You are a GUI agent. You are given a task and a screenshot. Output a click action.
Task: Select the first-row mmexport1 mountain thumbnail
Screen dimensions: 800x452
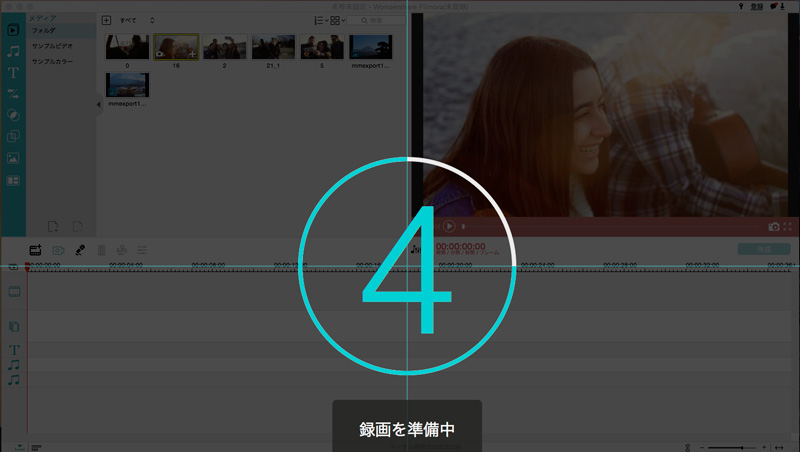371,47
